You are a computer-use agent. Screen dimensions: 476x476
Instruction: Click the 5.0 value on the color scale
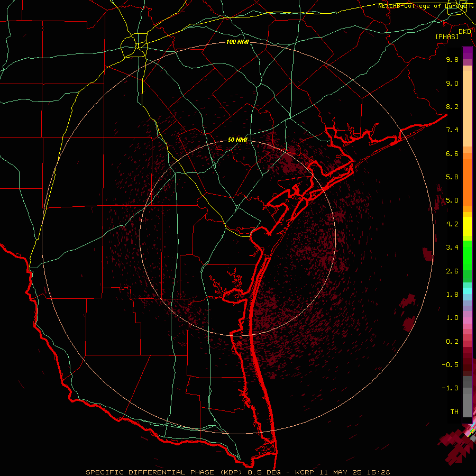click(x=452, y=200)
